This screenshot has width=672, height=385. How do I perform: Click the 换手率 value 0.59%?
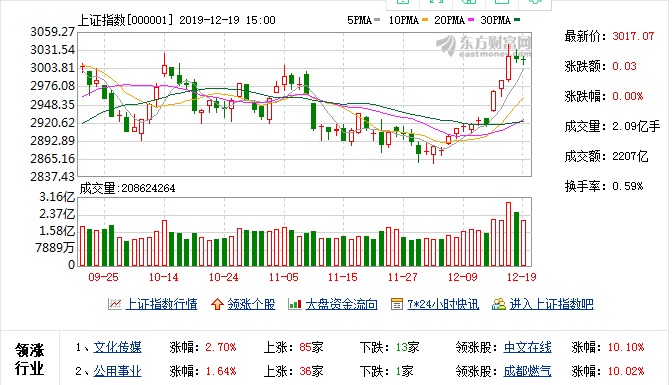pyautogui.click(x=627, y=186)
